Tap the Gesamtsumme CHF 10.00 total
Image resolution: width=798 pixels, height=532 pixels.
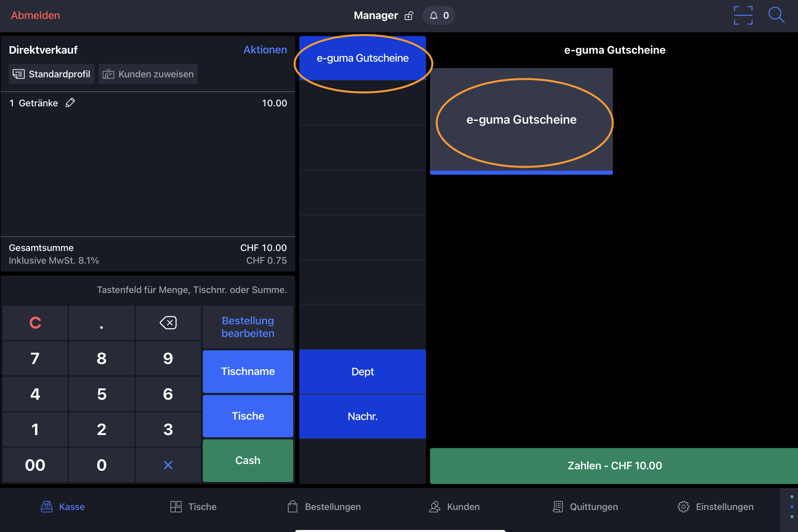(x=148, y=248)
